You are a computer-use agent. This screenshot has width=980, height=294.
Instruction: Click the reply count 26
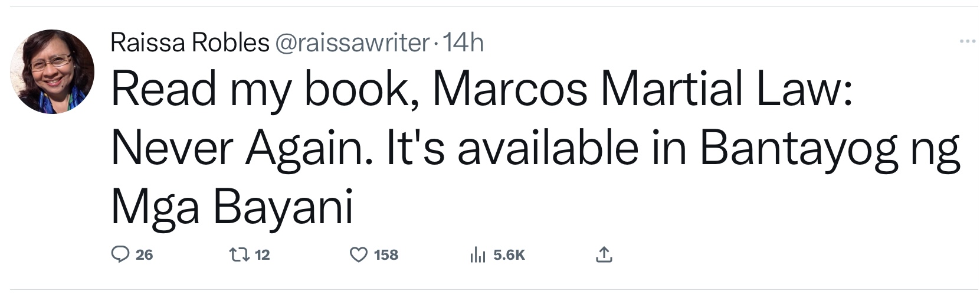point(144,255)
